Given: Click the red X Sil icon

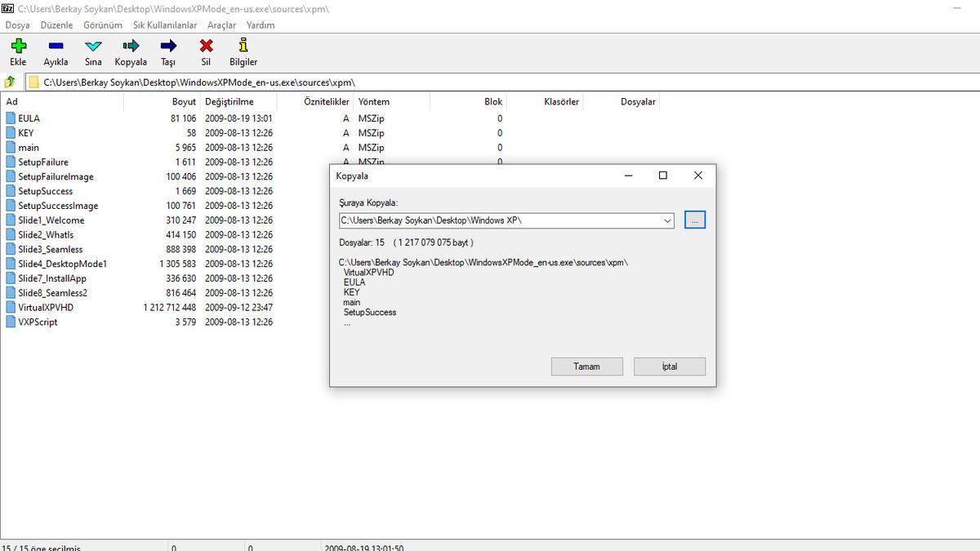Looking at the screenshot, I should pos(206,47).
